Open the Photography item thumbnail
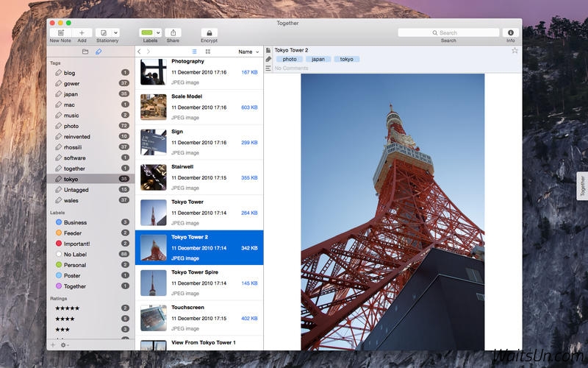The height and width of the screenshot is (368, 588). point(154,71)
